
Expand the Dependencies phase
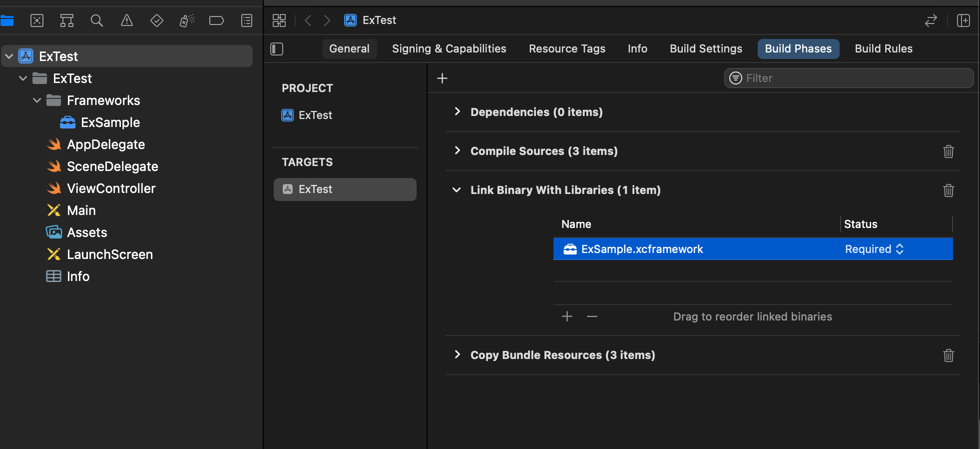(x=457, y=111)
